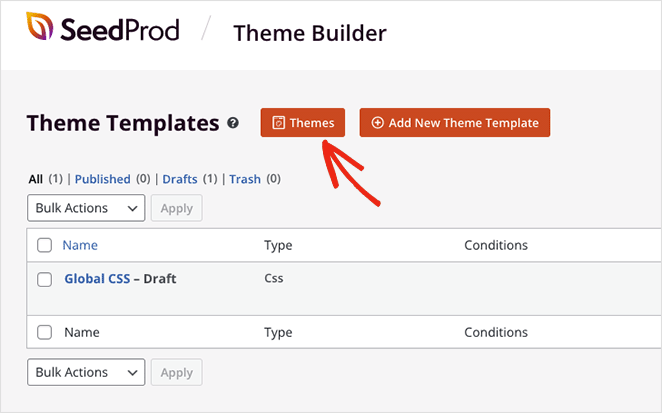The height and width of the screenshot is (413, 662).
Task: View Trash templates
Action: pyautogui.click(x=245, y=179)
